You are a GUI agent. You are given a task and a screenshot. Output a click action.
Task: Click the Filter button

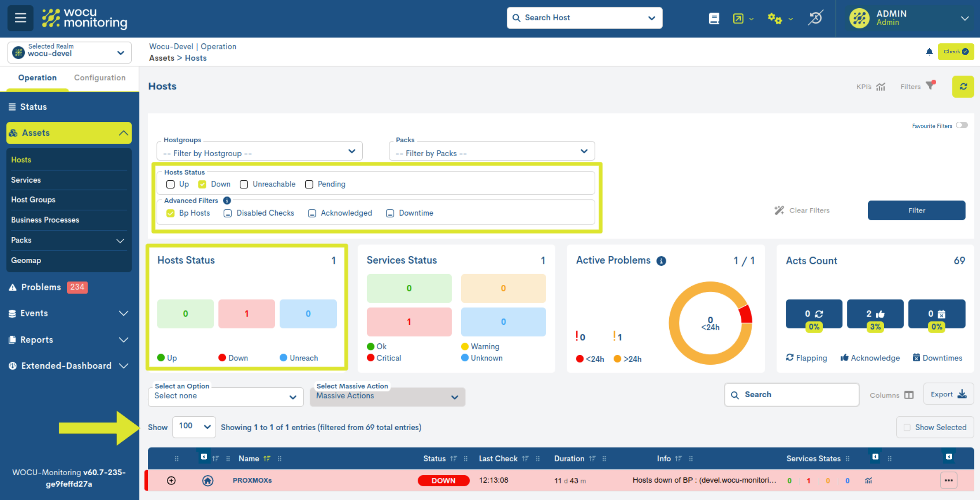pyautogui.click(x=916, y=210)
